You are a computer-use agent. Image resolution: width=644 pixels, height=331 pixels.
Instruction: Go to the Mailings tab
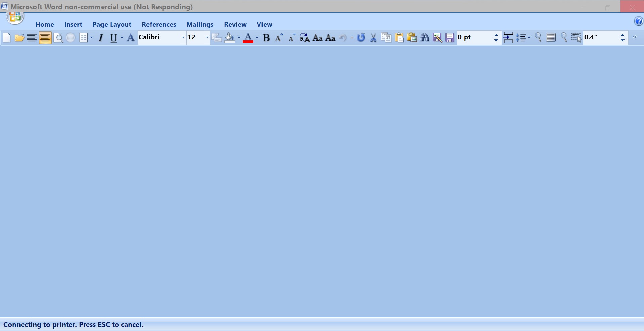(x=200, y=24)
